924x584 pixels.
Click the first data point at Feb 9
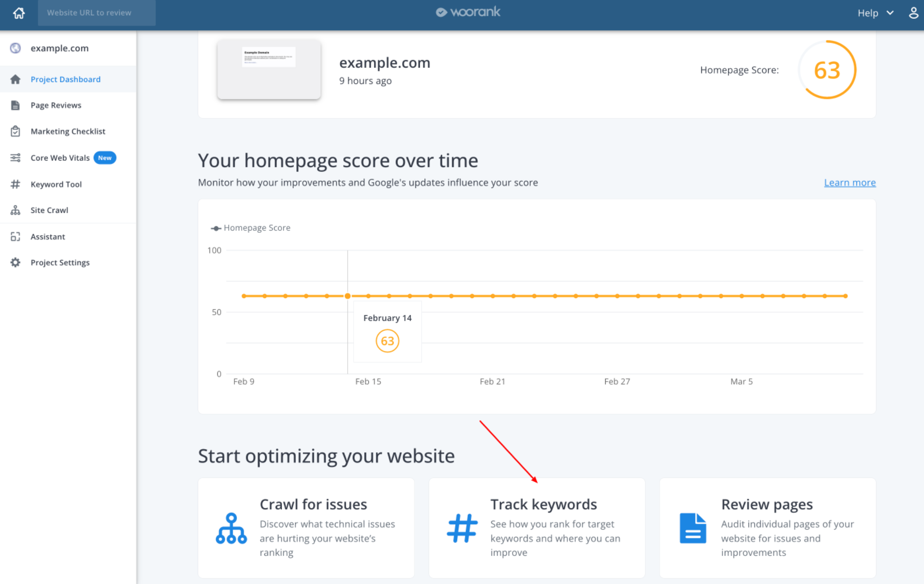click(244, 296)
